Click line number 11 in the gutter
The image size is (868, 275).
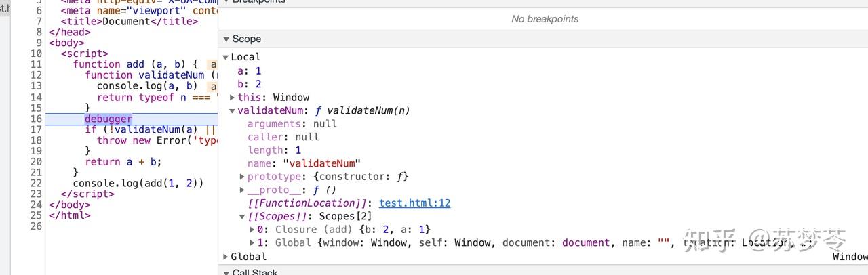click(36, 64)
